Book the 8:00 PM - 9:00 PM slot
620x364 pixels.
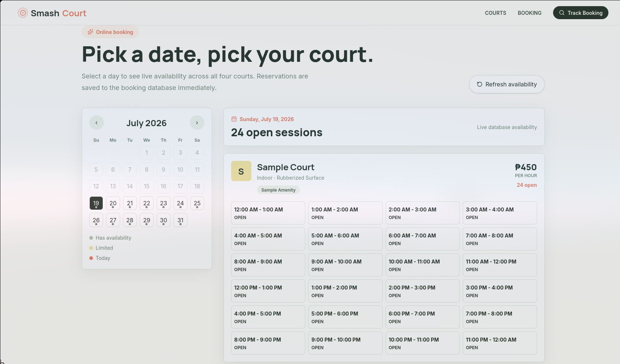(268, 343)
